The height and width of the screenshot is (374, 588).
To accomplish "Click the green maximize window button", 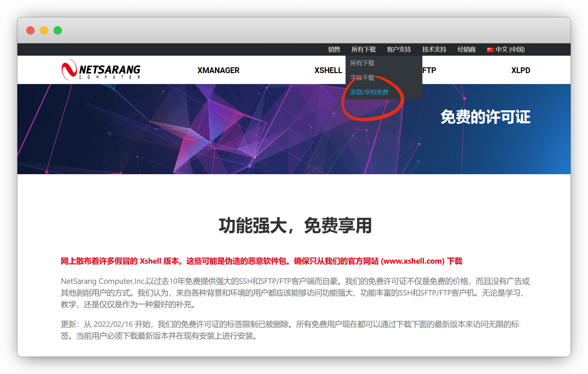I will [58, 30].
